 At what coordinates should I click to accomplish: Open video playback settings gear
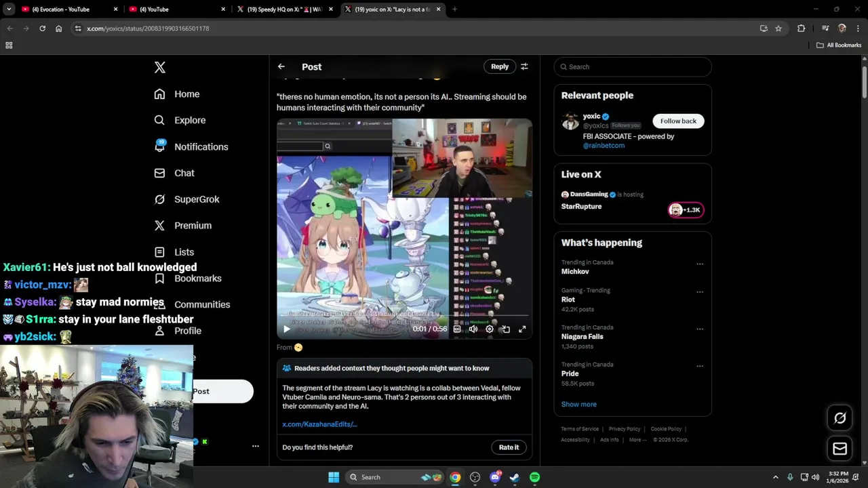coord(490,329)
